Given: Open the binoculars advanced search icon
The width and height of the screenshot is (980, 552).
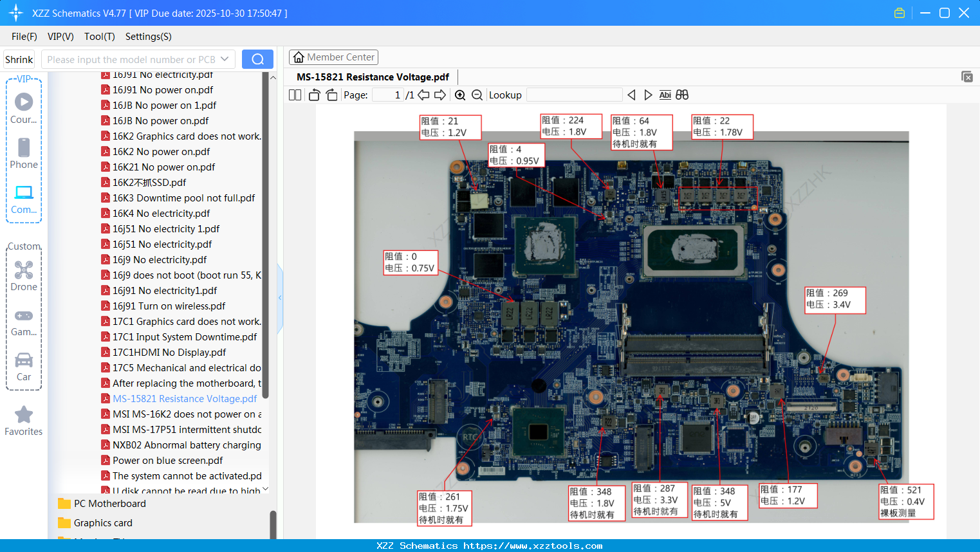Looking at the screenshot, I should click(681, 95).
